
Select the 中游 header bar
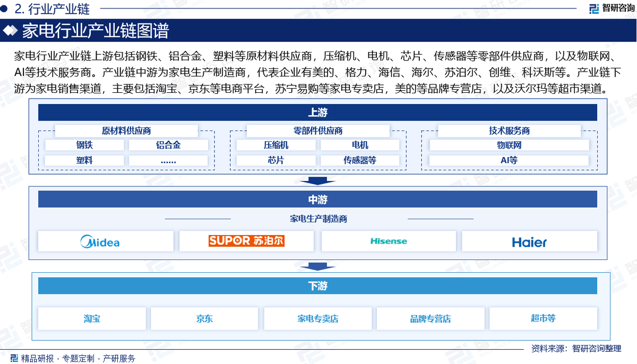317,200
